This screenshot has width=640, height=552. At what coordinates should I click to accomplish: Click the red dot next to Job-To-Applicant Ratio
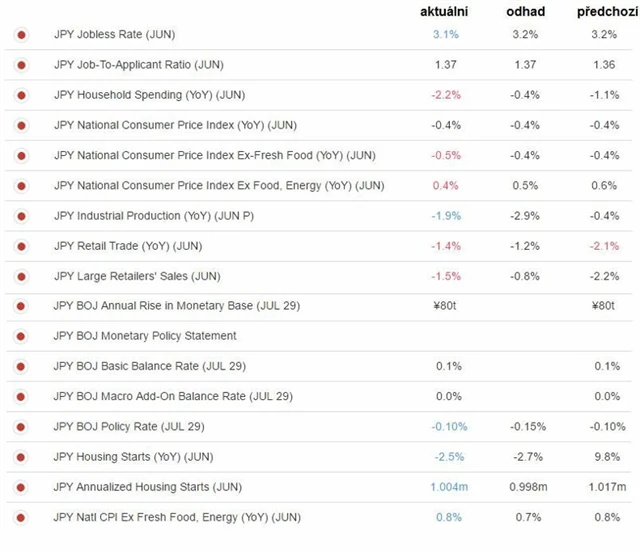pyautogui.click(x=21, y=65)
